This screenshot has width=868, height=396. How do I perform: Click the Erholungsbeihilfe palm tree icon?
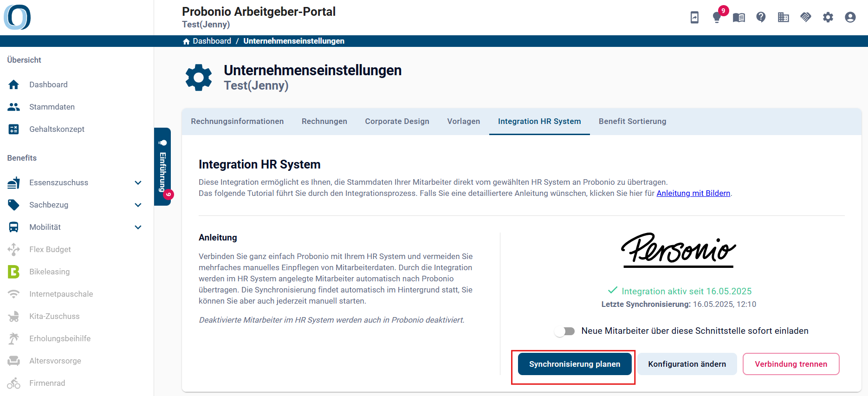[13, 338]
